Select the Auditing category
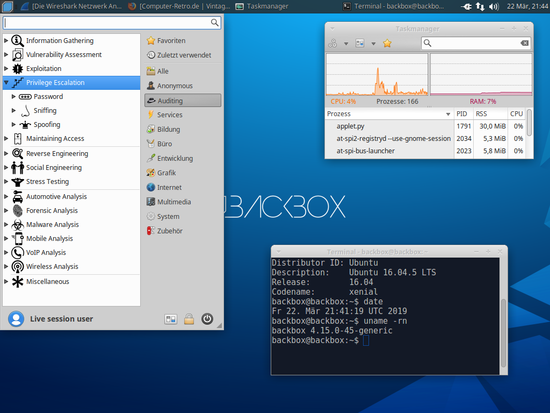550x413 pixels. 183,100
